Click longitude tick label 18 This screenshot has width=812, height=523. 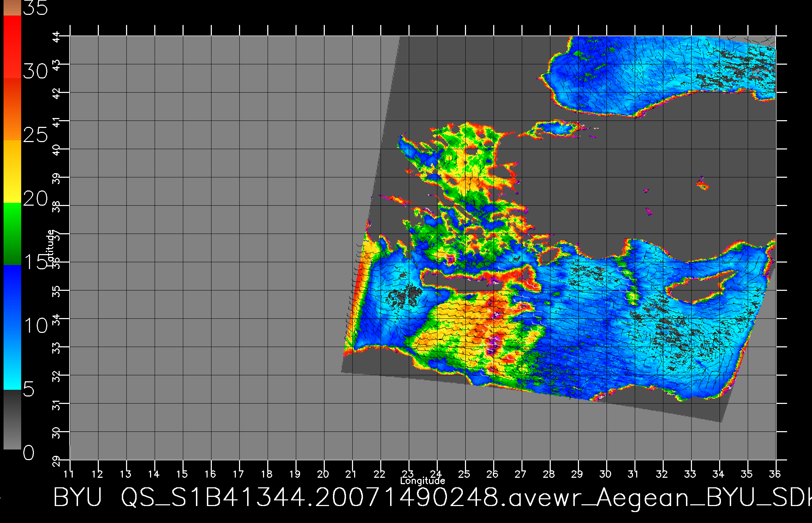coord(267,474)
